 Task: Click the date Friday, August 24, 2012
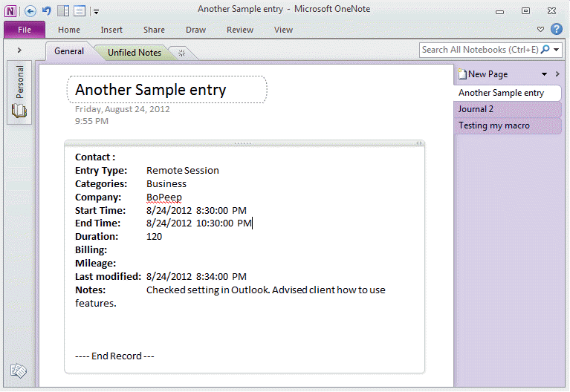[x=122, y=109]
